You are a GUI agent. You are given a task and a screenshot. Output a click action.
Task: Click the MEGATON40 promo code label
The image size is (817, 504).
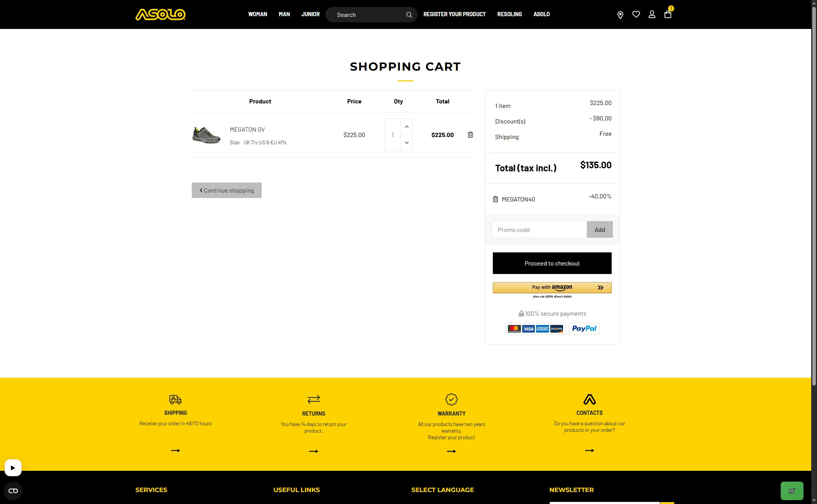(518, 200)
